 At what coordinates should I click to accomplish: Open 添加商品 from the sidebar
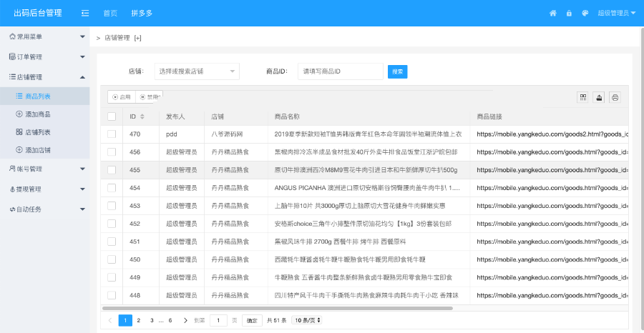[45, 114]
